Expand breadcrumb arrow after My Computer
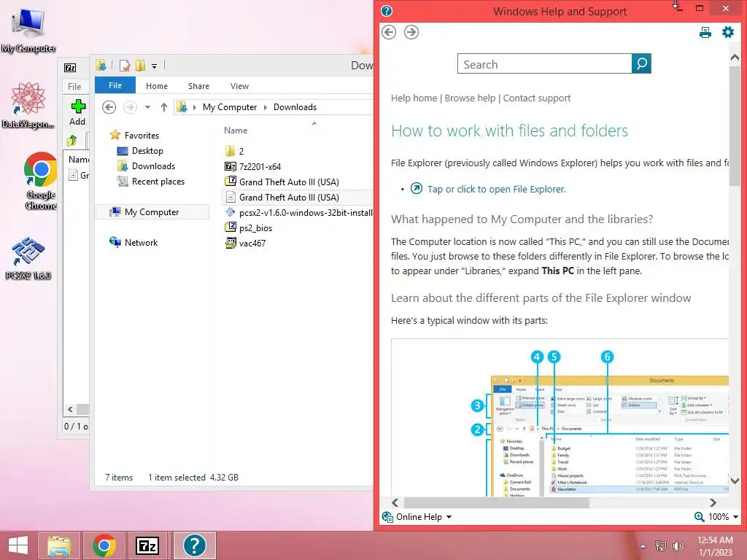 266,107
